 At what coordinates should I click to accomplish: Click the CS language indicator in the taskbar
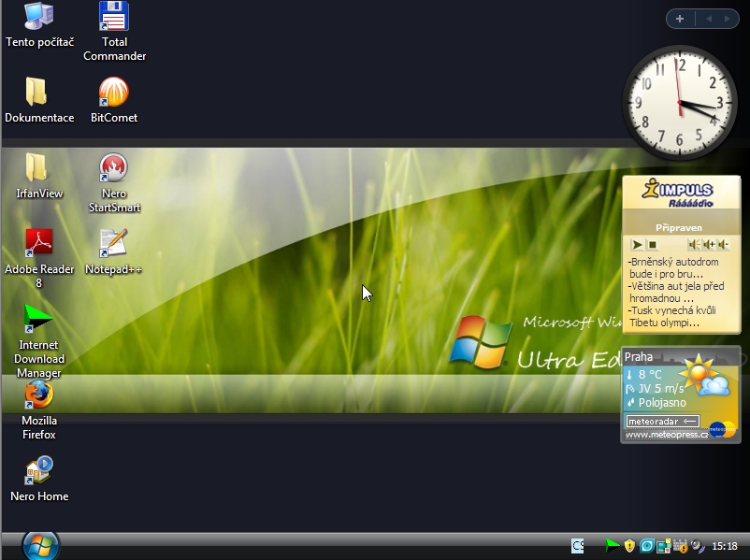[x=577, y=546]
